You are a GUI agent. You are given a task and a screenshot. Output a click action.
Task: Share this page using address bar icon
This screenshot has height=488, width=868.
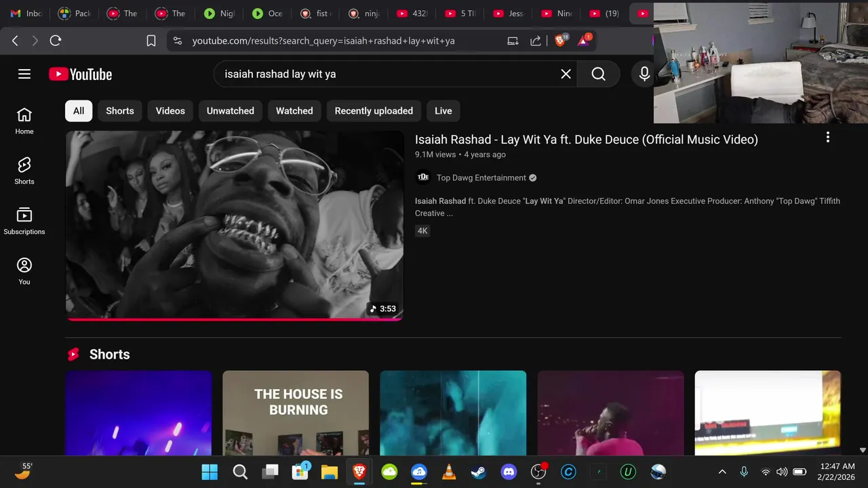point(536,41)
